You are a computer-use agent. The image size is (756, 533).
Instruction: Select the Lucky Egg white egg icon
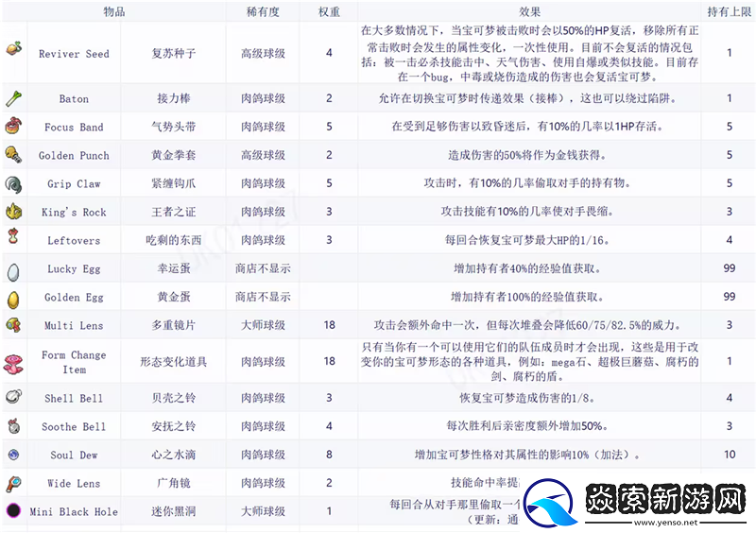click(13, 272)
